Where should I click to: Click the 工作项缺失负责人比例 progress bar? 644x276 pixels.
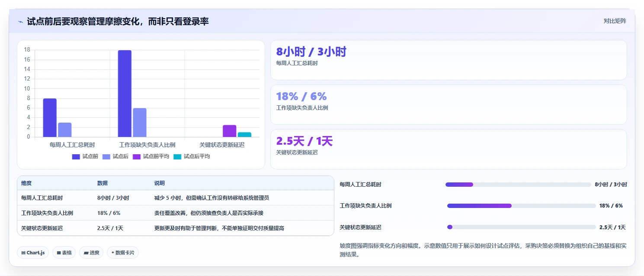[522, 206]
